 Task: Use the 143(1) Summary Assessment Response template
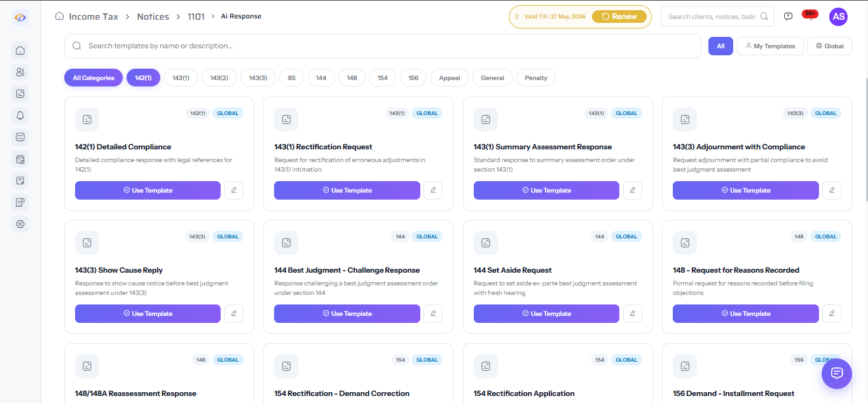tap(546, 190)
